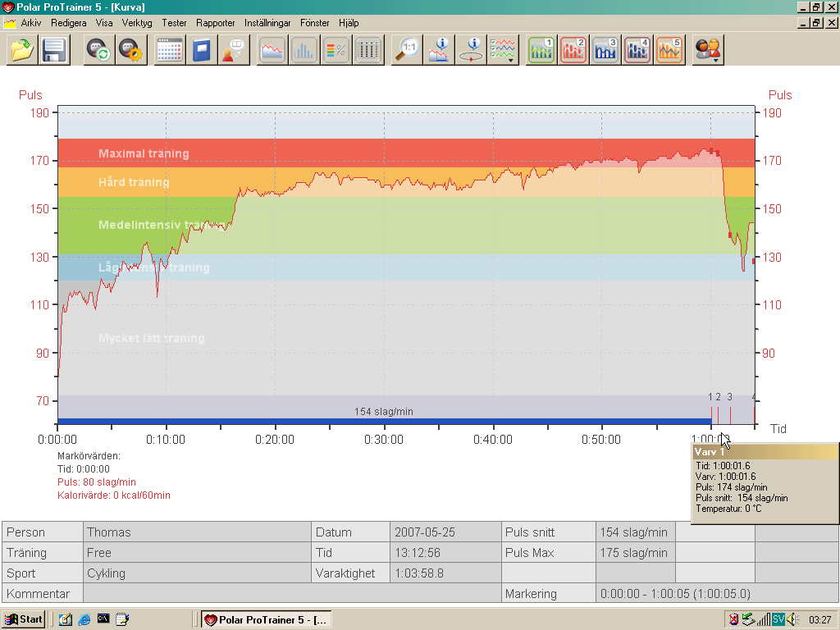Click the Kalorivärde: 0 kcal/60min text

click(x=113, y=495)
